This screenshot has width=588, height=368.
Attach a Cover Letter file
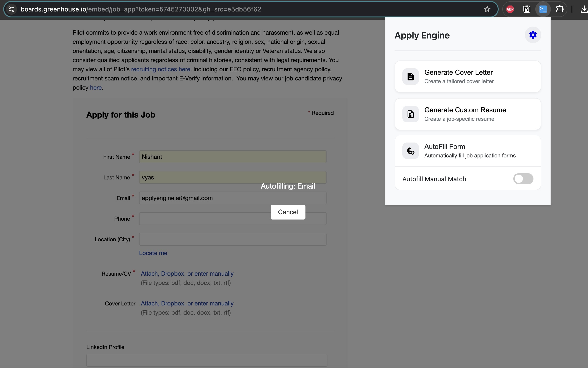(187, 304)
